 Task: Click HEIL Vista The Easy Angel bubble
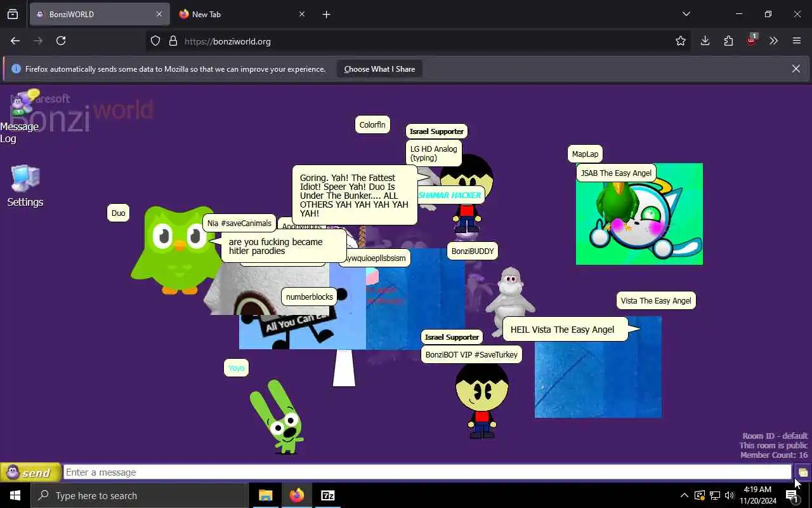(x=565, y=330)
